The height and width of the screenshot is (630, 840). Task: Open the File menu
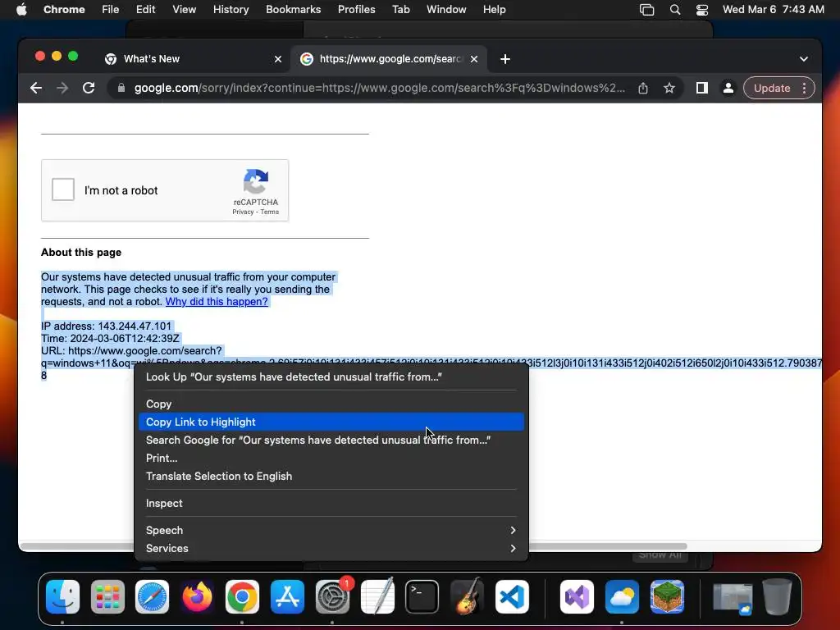pos(111,9)
